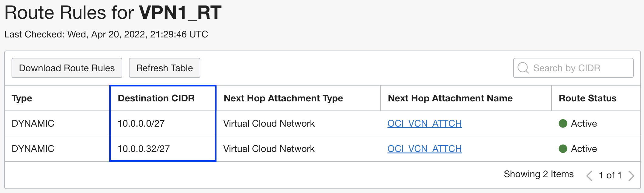
Task: Open OCI_VCN_ATTCH link in first row
Action: [424, 124]
